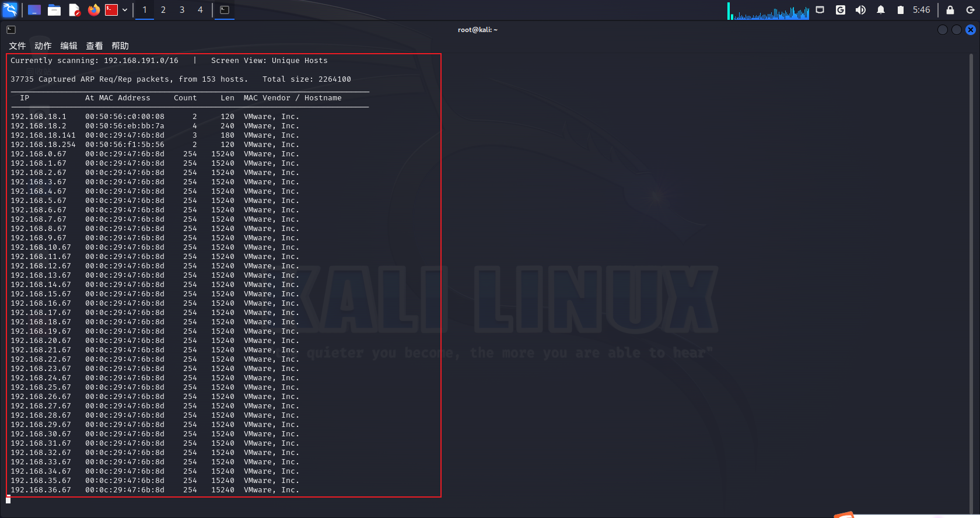Expand the terminal launcher dropdown arrow
Image resolution: width=980 pixels, height=518 pixels.
point(125,10)
